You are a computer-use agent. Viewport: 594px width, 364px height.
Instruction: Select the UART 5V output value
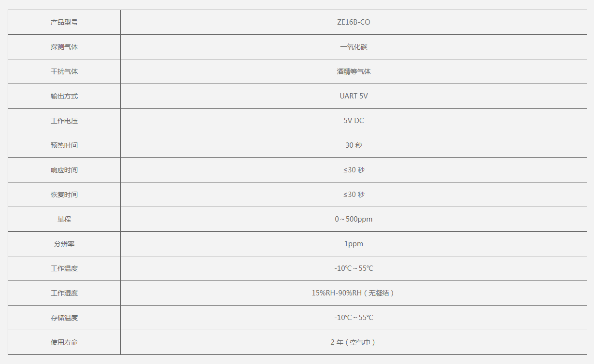click(x=354, y=97)
